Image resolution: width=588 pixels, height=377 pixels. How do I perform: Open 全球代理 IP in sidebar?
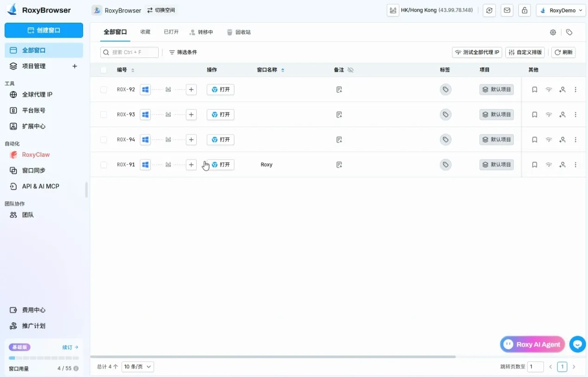coord(44,95)
